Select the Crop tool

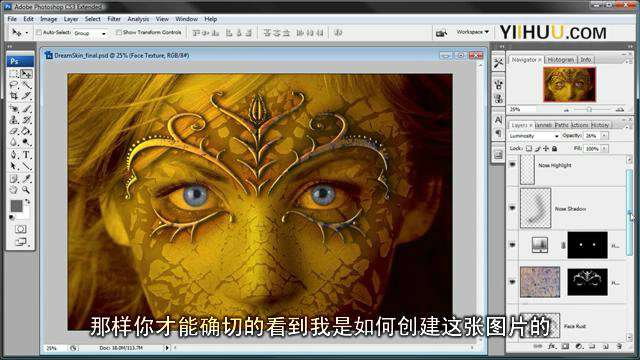(14, 96)
